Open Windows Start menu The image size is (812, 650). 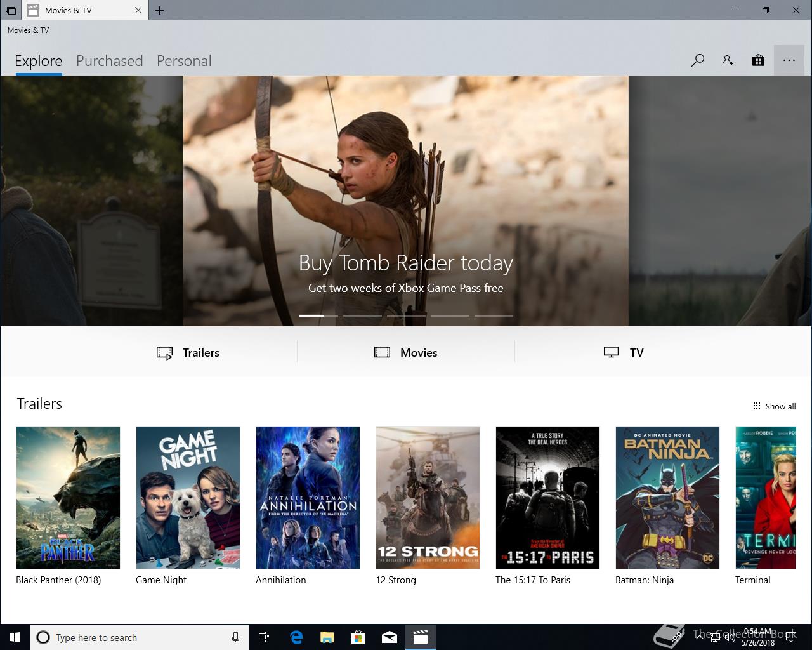(x=15, y=637)
